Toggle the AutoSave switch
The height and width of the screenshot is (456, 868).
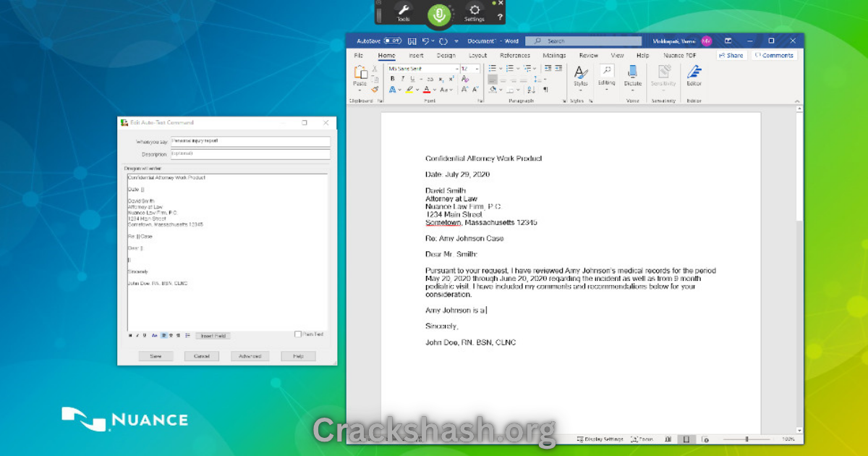tap(393, 41)
